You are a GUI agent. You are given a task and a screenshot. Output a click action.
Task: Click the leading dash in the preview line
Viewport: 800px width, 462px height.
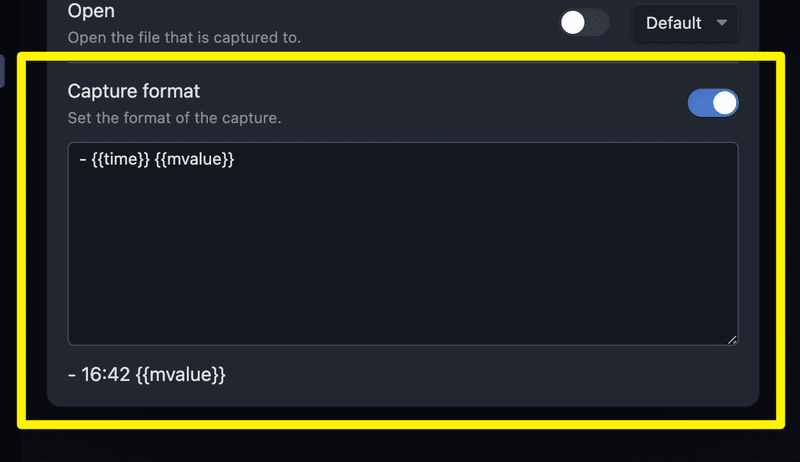72,376
